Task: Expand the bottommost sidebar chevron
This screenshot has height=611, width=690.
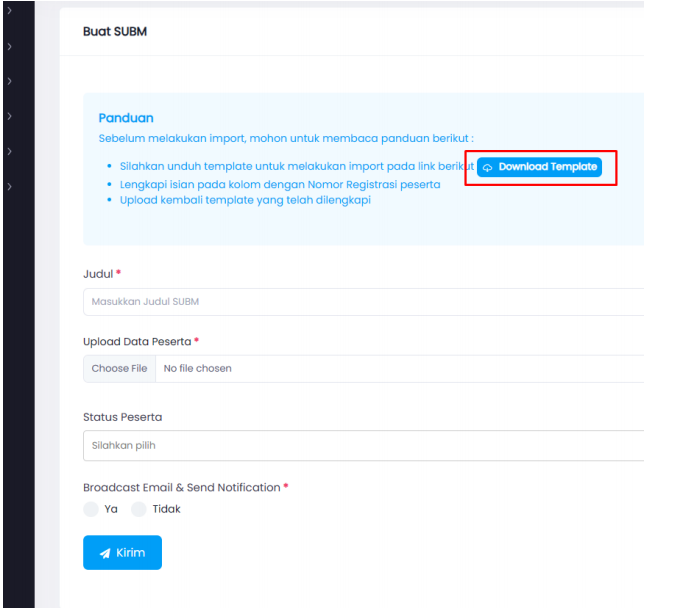Action: click(x=9, y=186)
